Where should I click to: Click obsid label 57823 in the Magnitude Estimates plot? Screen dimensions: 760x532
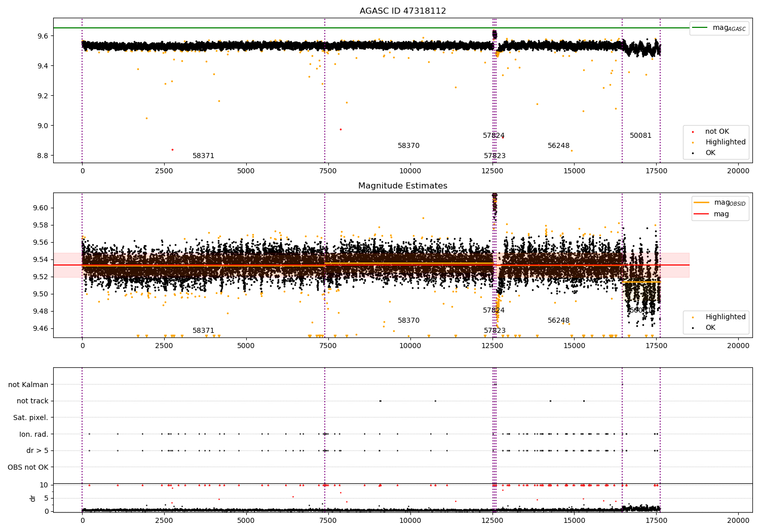tap(495, 331)
